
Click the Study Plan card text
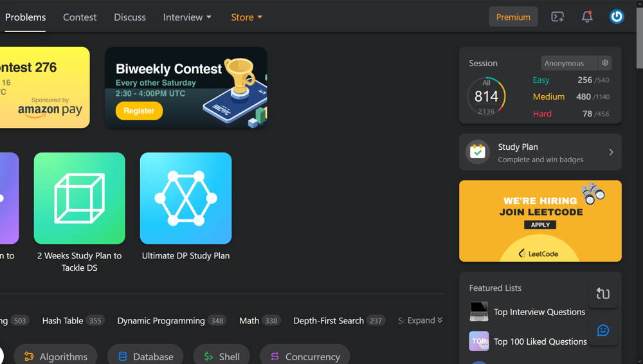click(x=540, y=152)
